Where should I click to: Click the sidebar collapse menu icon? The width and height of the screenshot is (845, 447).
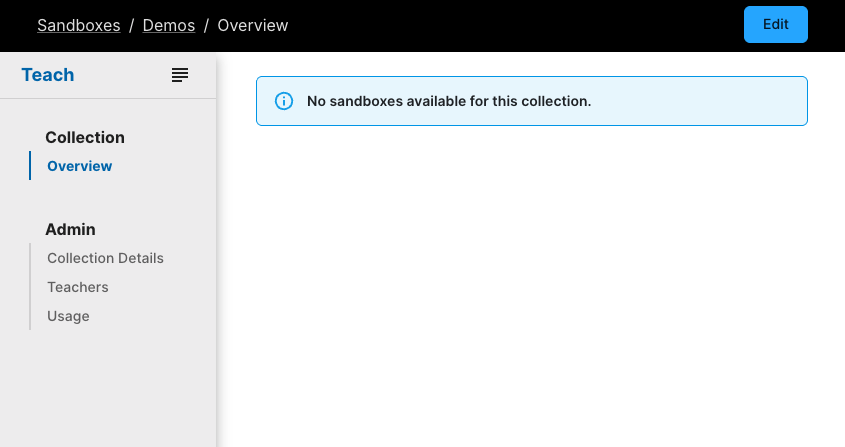click(x=180, y=75)
